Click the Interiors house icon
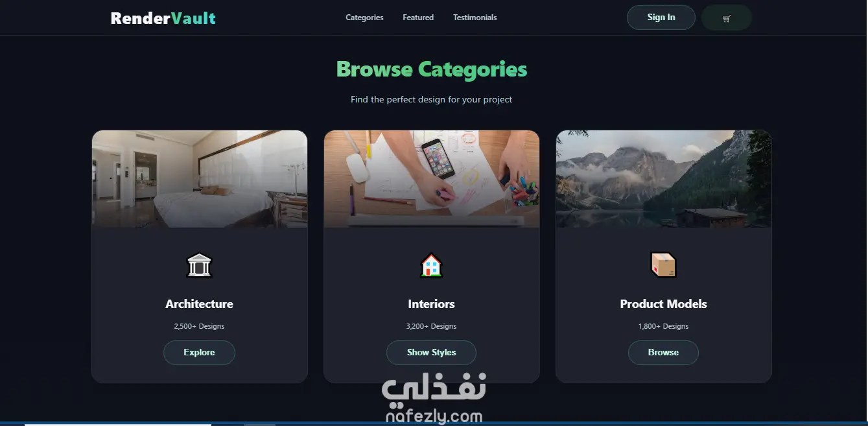868x426 pixels. click(x=431, y=265)
